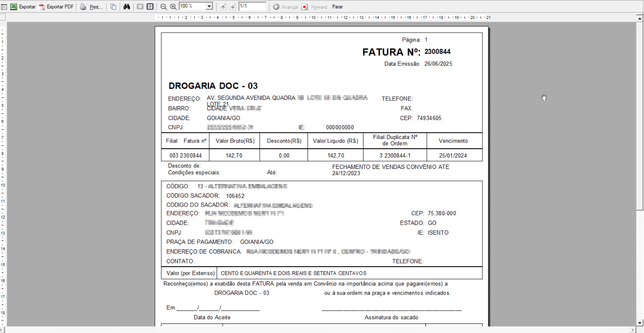Click the Avançar label

point(290,7)
